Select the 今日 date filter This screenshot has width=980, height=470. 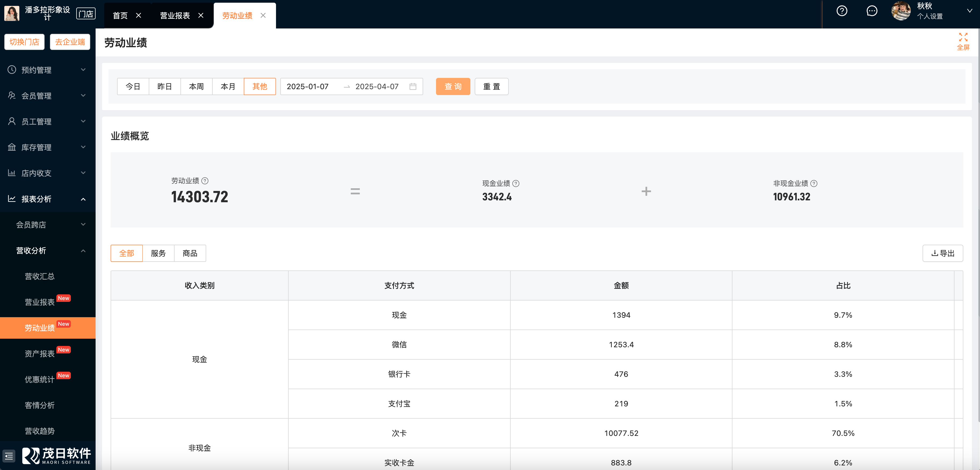133,86
